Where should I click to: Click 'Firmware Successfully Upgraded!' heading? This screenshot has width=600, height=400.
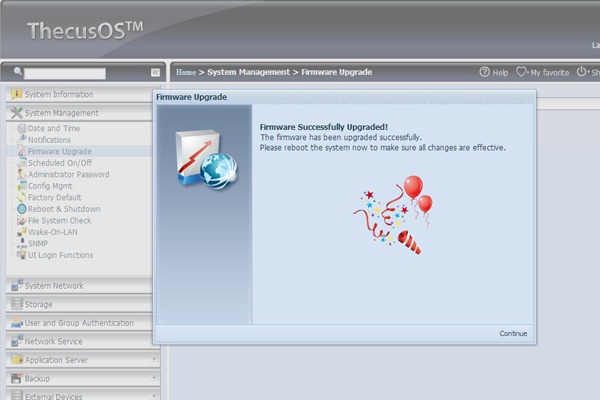click(x=324, y=127)
